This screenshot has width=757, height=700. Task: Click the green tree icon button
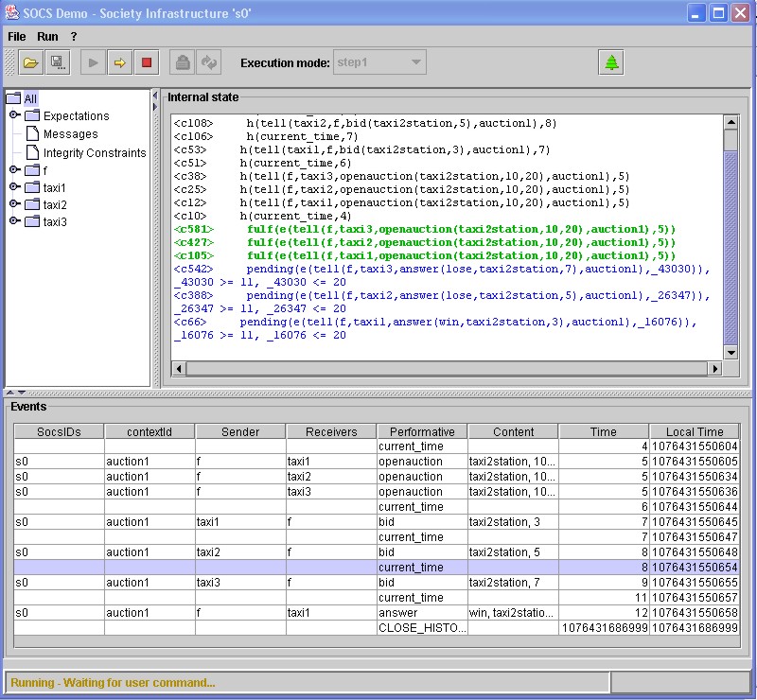pyautogui.click(x=611, y=63)
